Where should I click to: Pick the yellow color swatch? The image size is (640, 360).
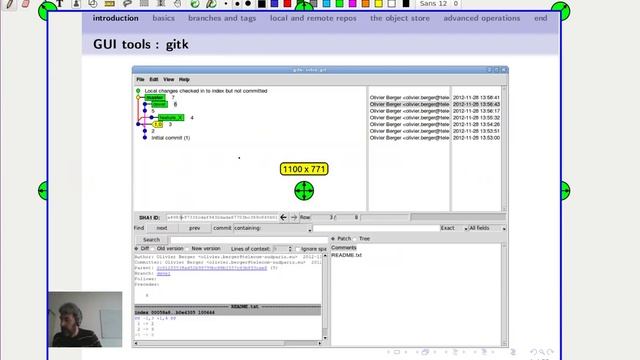(x=379, y=4)
